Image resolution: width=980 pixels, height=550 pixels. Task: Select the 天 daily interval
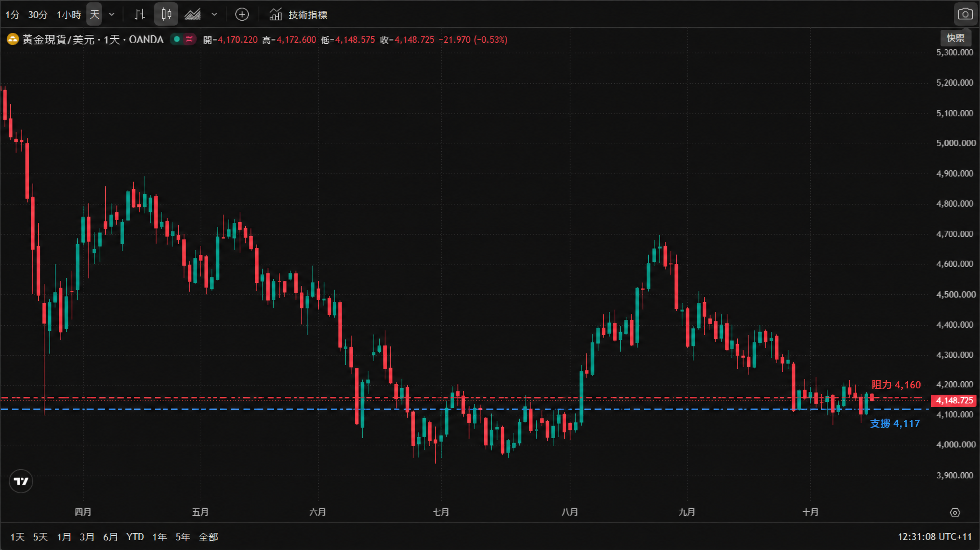click(94, 14)
